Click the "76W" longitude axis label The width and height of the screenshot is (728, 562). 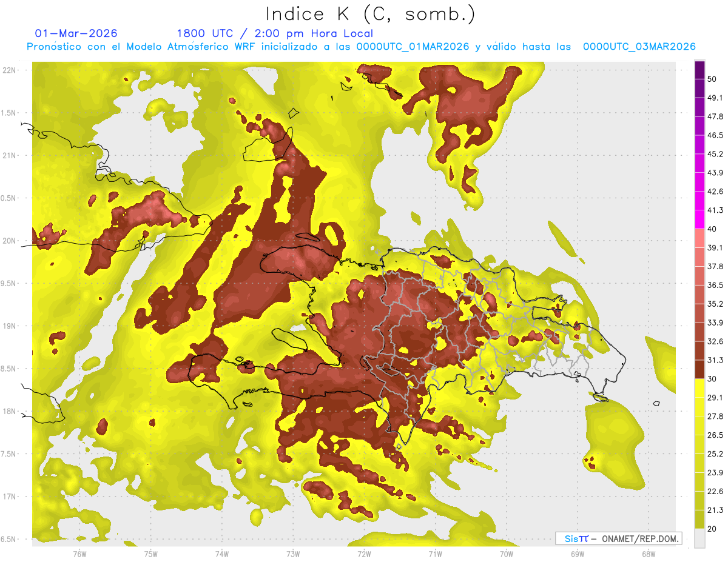click(x=79, y=554)
